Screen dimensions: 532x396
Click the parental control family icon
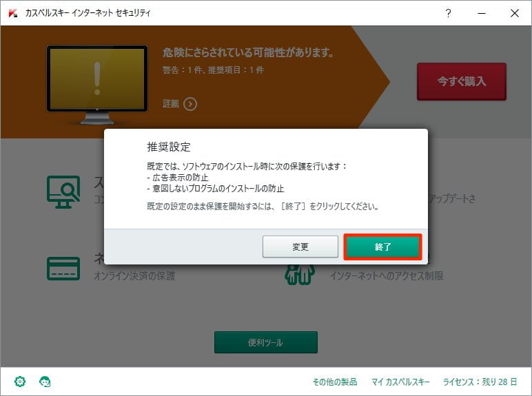click(300, 275)
